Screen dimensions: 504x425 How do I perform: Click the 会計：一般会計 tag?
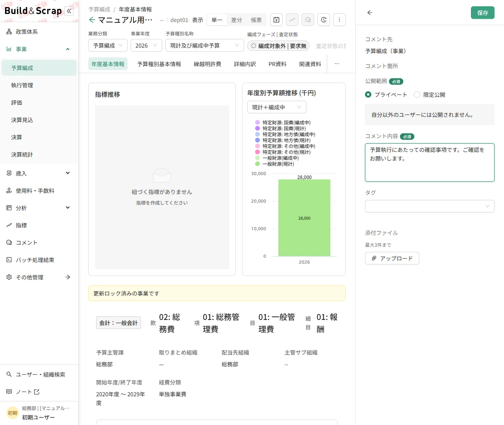pos(119,323)
